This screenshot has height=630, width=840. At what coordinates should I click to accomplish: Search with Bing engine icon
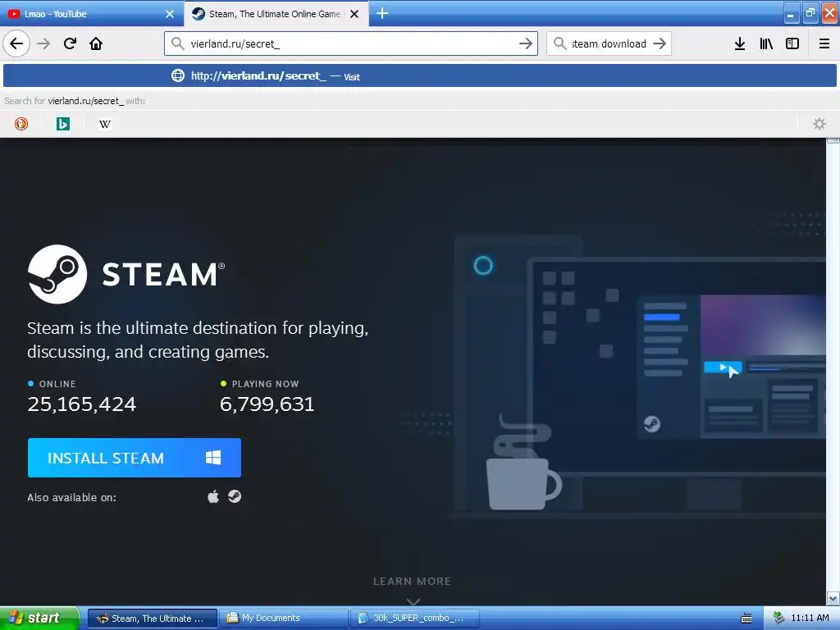click(63, 124)
